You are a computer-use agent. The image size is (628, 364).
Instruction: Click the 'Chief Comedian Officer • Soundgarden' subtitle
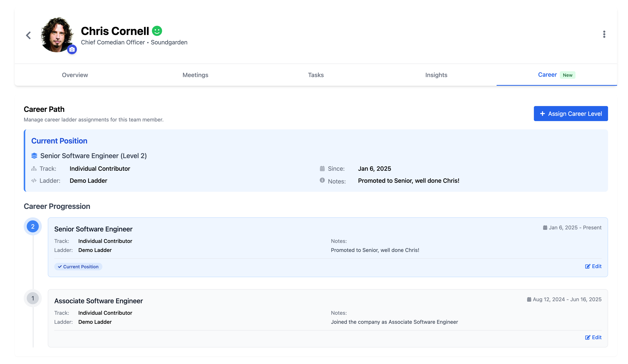click(134, 42)
